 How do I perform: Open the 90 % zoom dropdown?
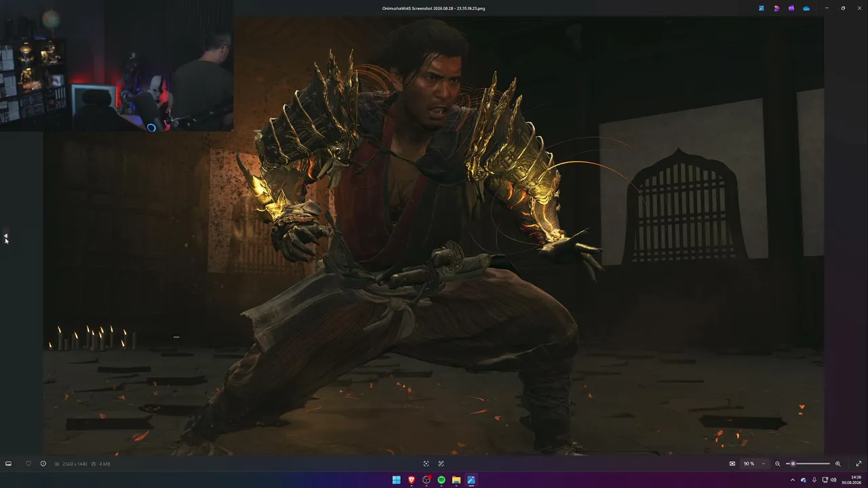[x=754, y=464]
